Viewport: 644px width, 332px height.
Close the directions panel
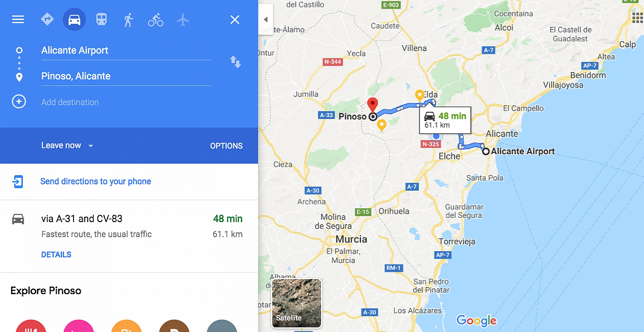point(235,20)
